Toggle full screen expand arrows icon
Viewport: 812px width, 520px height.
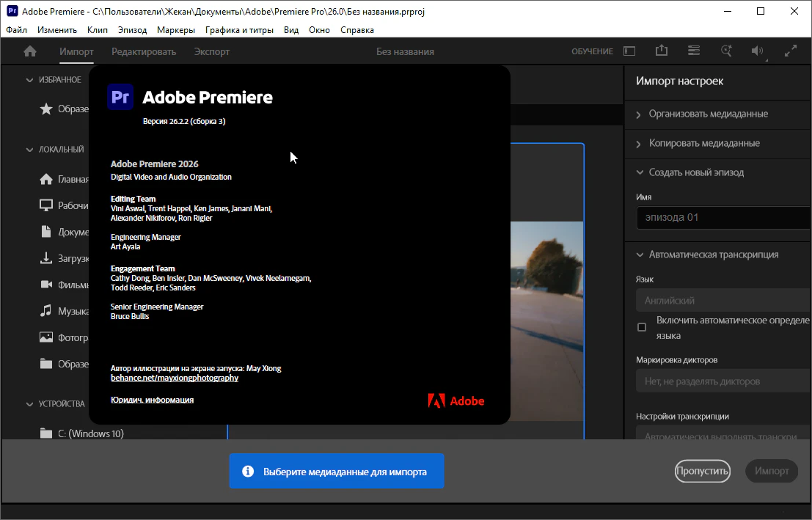click(790, 51)
